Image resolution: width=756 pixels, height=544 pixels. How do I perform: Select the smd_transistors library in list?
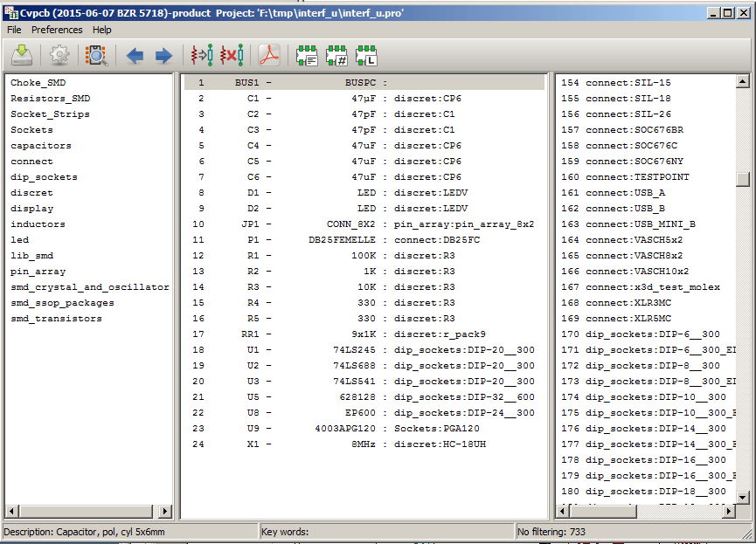click(x=56, y=319)
